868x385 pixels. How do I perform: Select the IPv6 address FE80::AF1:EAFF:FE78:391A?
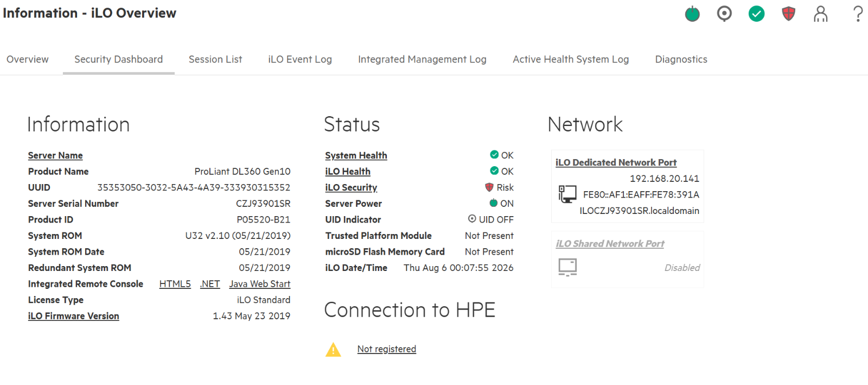pyautogui.click(x=641, y=194)
